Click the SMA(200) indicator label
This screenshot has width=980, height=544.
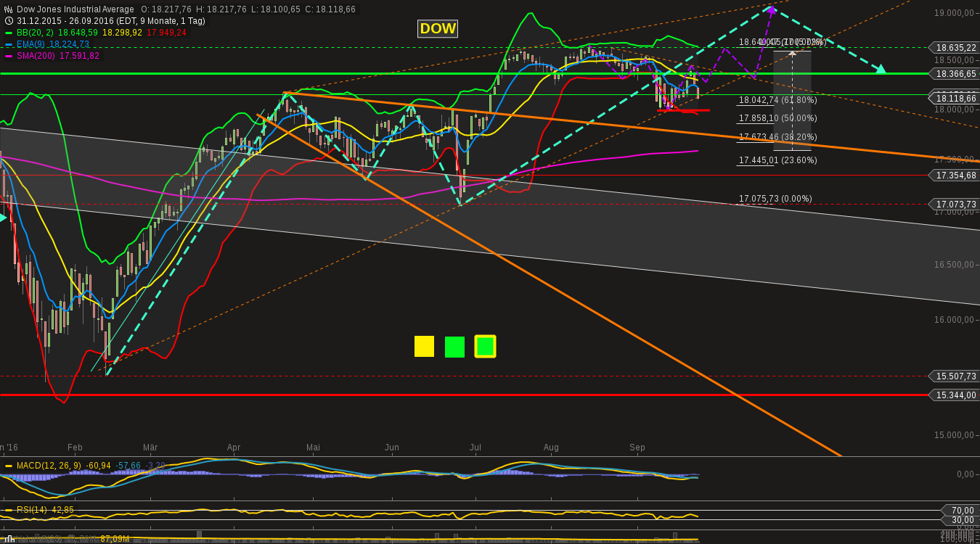tap(36, 56)
